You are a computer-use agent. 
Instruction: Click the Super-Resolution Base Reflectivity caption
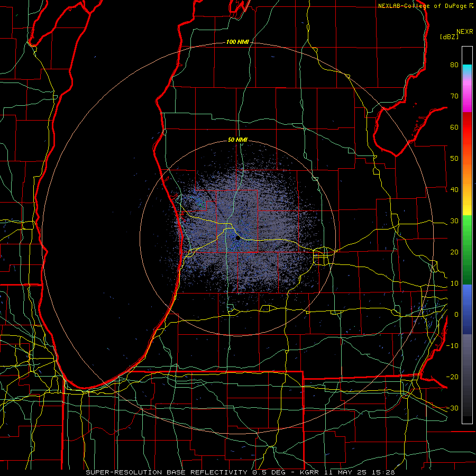click(x=167, y=472)
